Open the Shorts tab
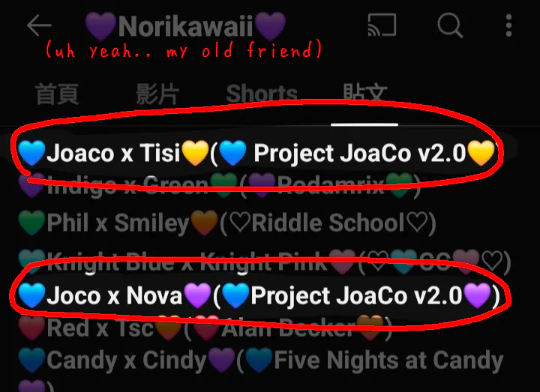Image resolution: width=540 pixels, height=392 pixels. (x=262, y=94)
